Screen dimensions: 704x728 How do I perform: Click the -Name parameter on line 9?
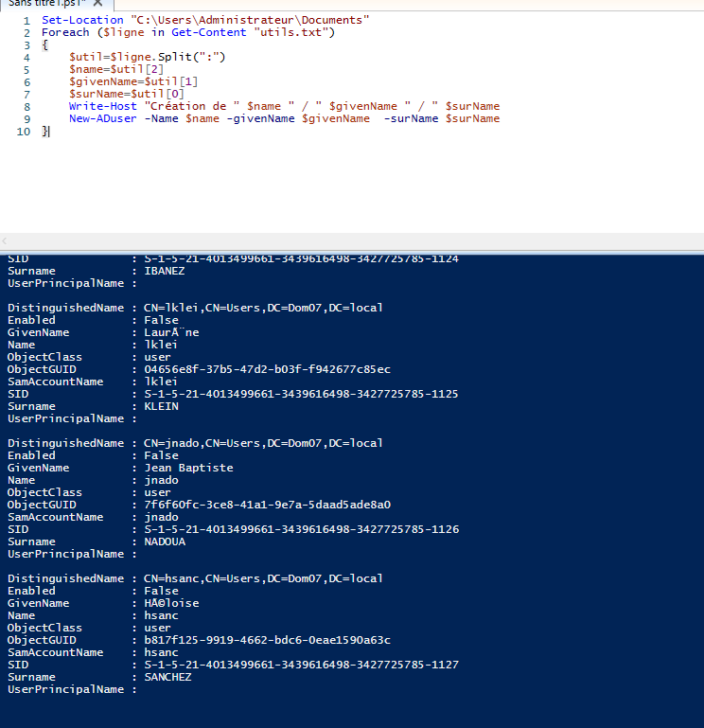click(162, 119)
